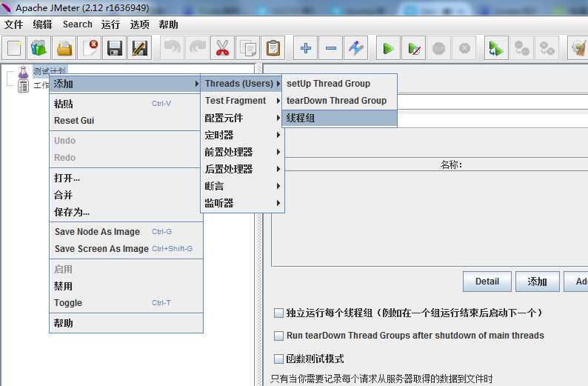Click 帮助 at context menu bottom
Viewport: 588px width, 386px height.
(127, 323)
